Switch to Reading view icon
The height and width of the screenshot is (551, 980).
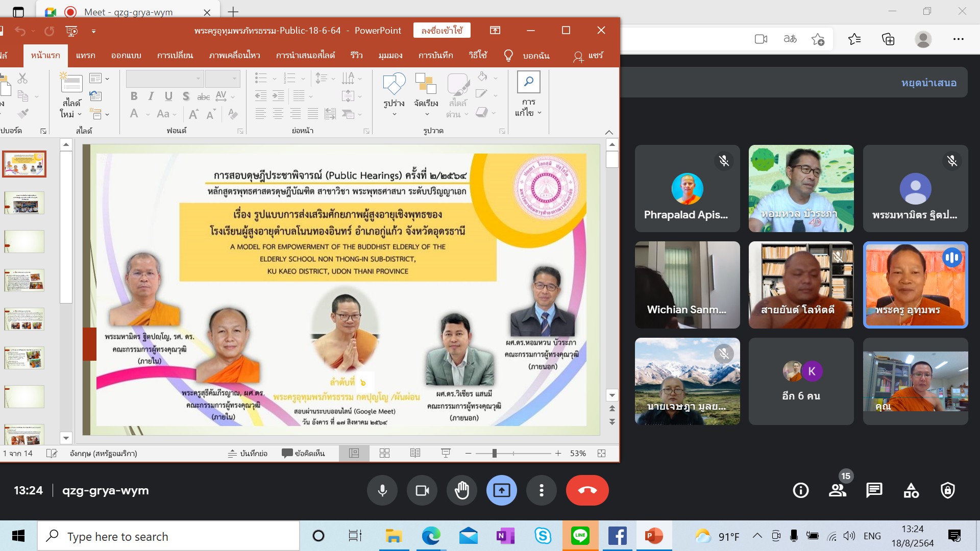[x=415, y=453]
